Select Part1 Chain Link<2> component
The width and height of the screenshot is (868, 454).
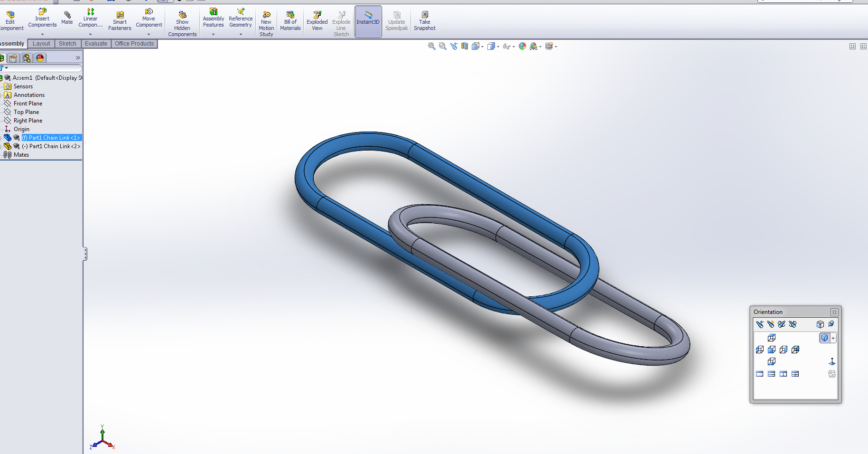click(x=51, y=146)
